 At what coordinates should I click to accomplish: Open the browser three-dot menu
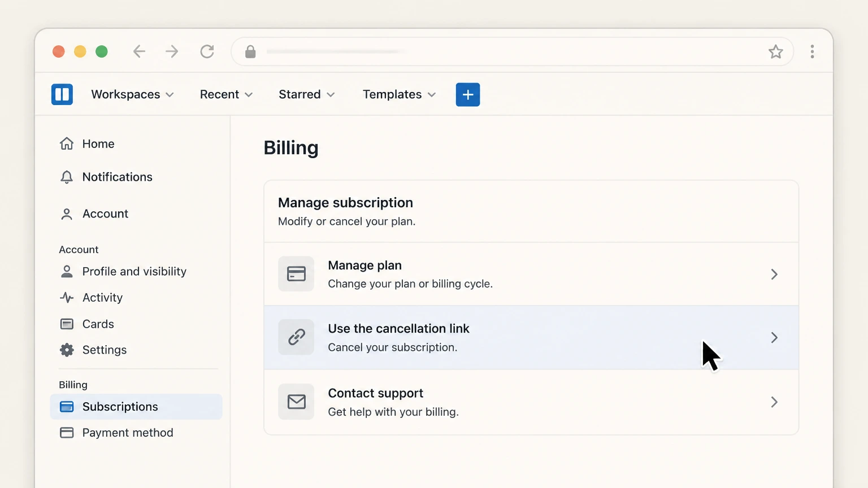(x=812, y=51)
